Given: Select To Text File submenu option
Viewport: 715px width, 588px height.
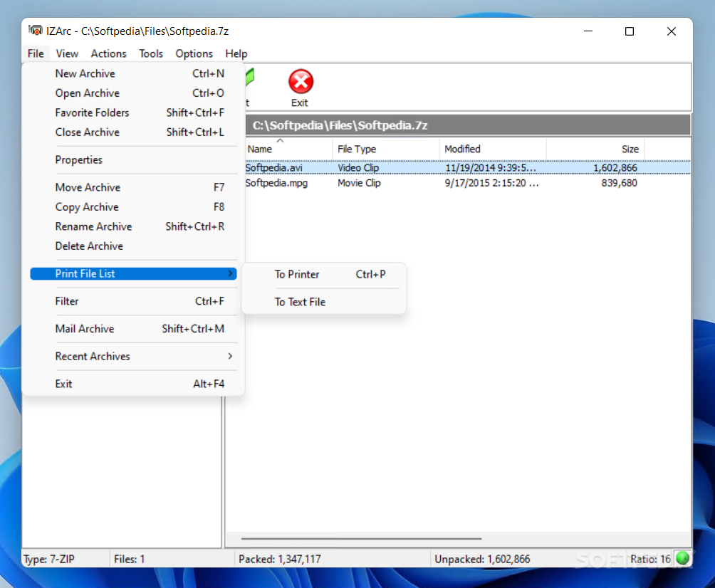Looking at the screenshot, I should pyautogui.click(x=324, y=302).
